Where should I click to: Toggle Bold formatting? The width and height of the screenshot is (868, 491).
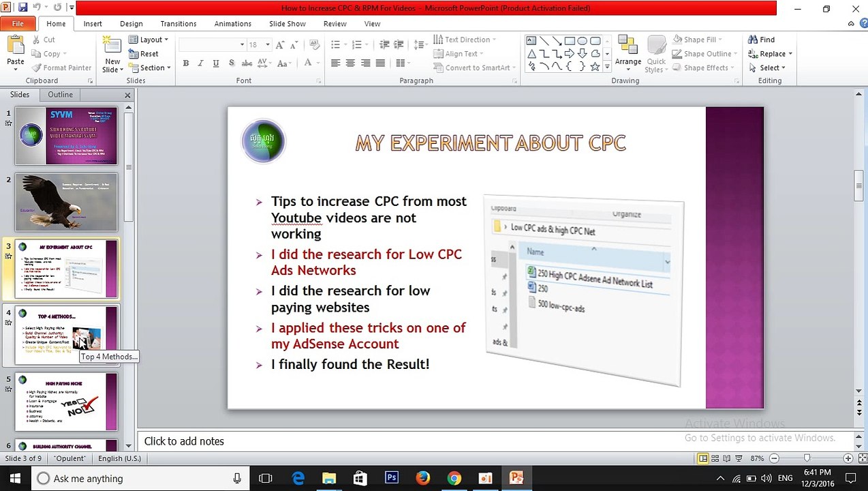185,63
